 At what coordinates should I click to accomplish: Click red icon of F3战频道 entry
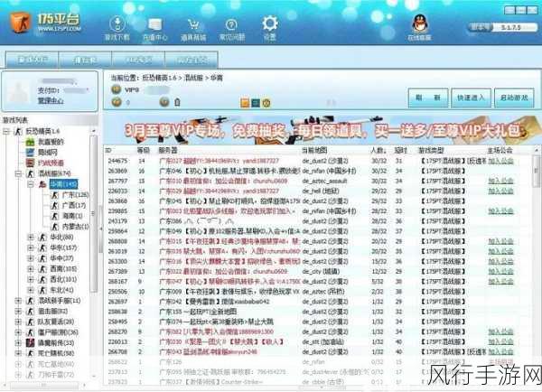point(31,163)
